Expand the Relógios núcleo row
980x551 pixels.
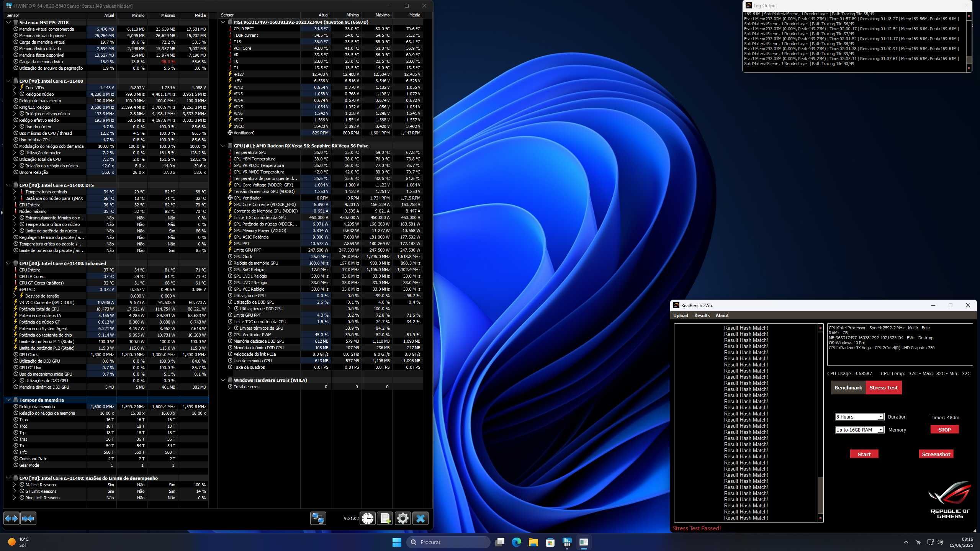(x=15, y=94)
